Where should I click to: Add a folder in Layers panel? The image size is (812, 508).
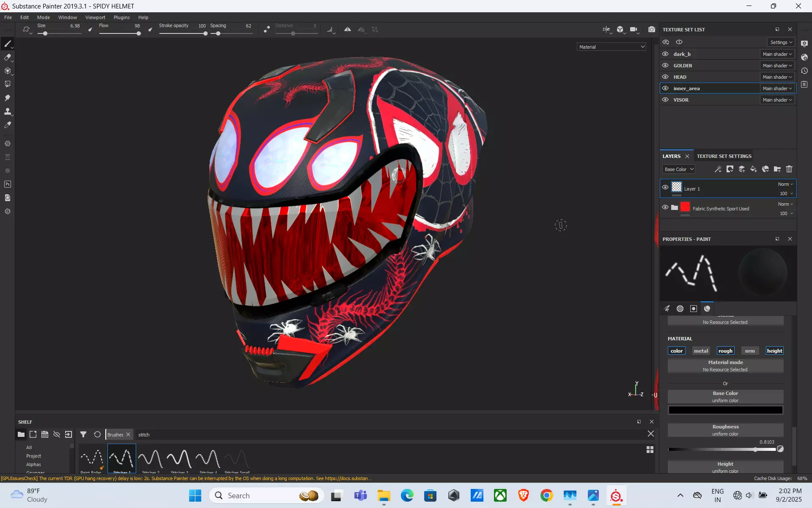pyautogui.click(x=777, y=169)
